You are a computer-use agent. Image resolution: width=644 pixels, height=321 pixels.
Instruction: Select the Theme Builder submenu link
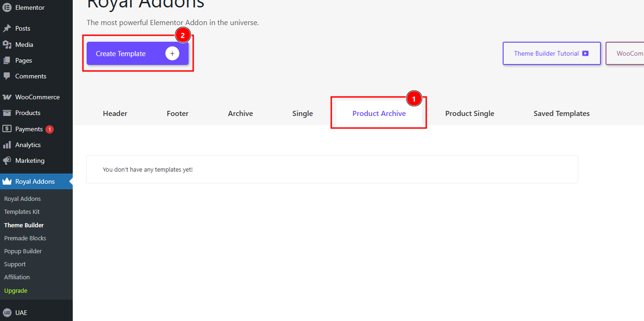24,225
